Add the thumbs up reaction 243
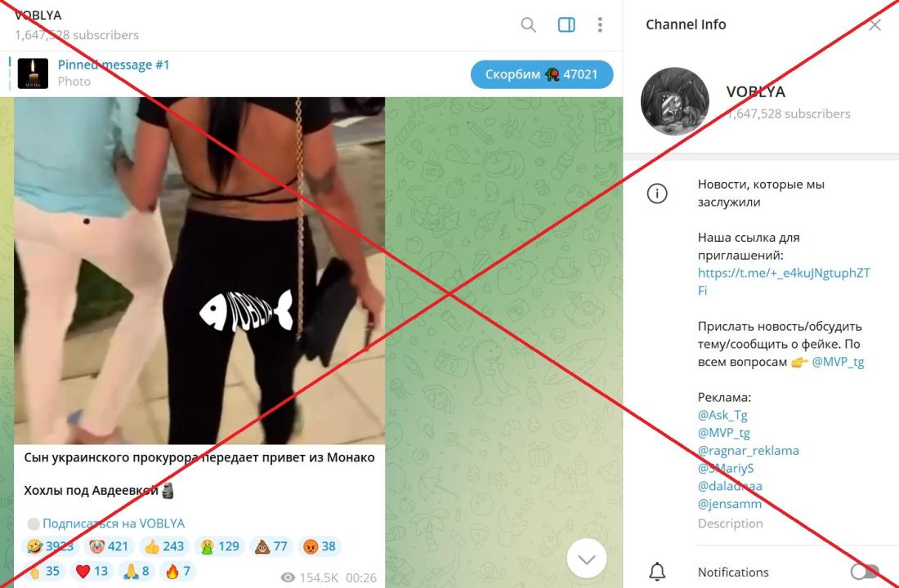 point(163,546)
